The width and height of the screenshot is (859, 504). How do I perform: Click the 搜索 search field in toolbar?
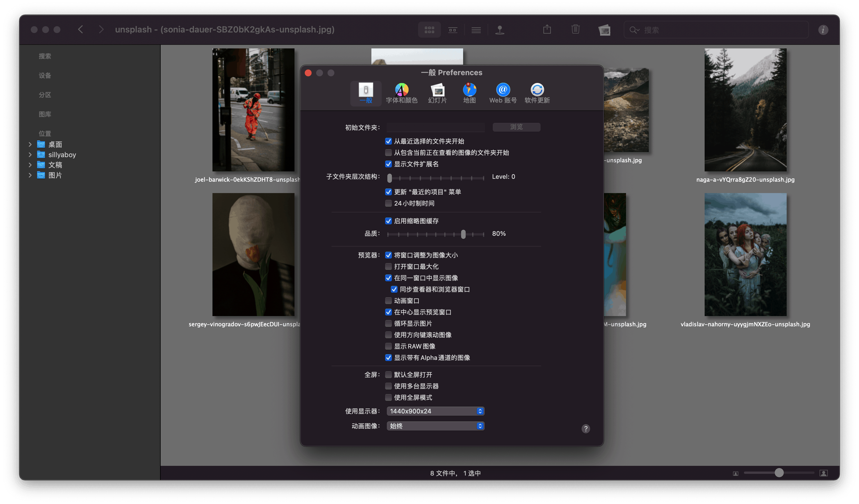pos(716,30)
